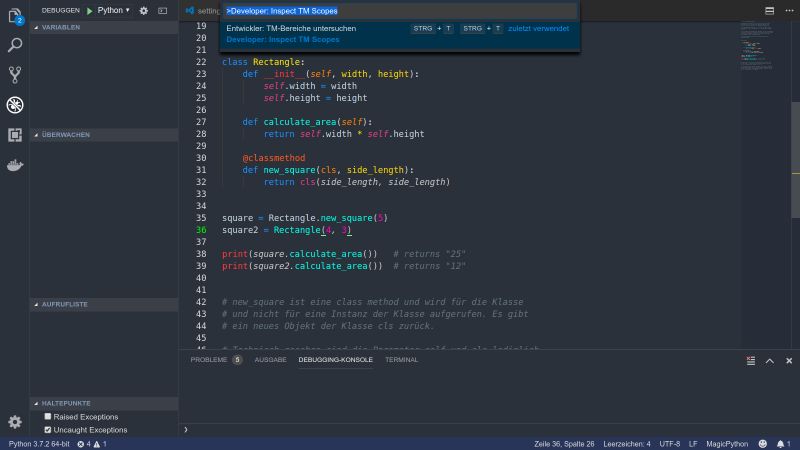Screen dimensions: 800x450
Task: Maximize the panel with the up chevron
Action: pos(769,361)
